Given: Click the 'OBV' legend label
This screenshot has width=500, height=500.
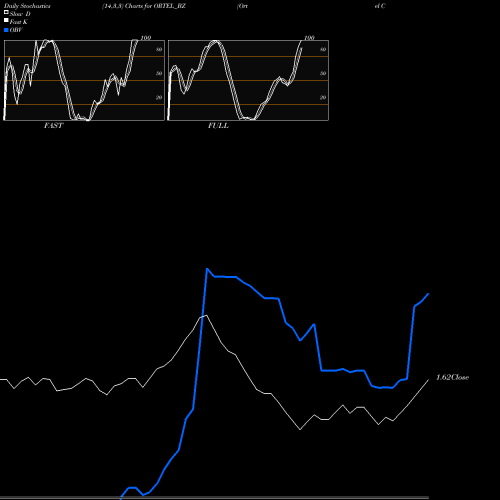Looking at the screenshot, I should click(16, 30).
